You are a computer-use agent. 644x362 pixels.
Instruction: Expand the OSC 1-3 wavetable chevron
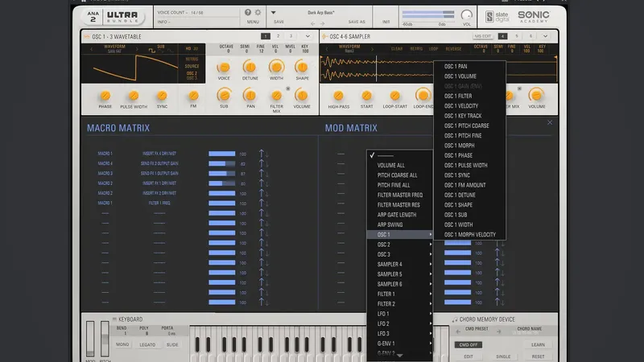click(x=308, y=36)
